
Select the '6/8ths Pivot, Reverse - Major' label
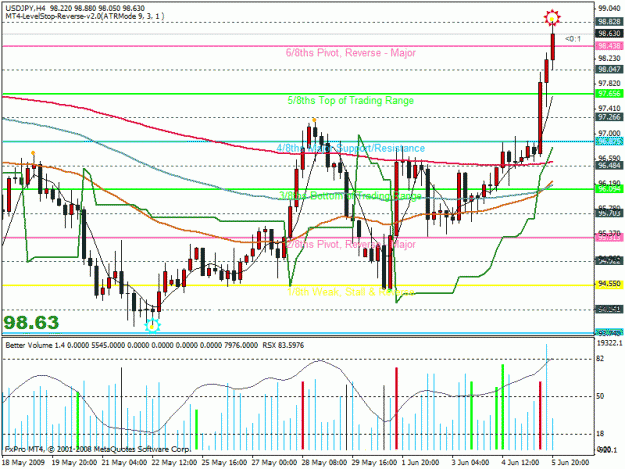(351, 53)
